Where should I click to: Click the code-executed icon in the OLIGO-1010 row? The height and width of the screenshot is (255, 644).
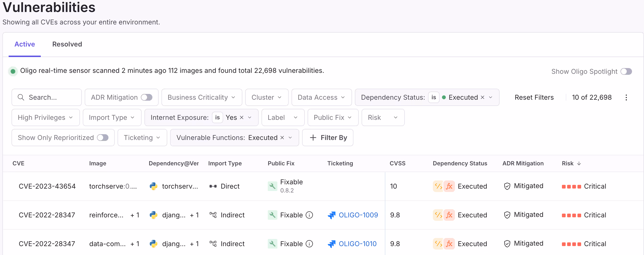438,243
